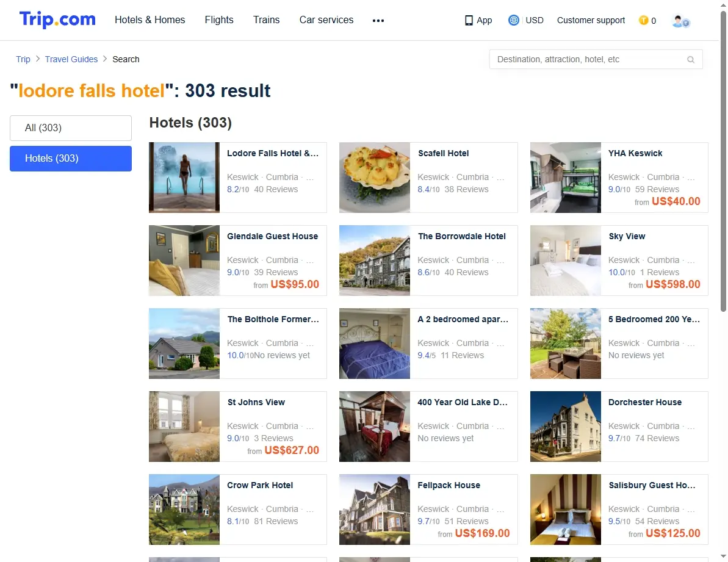
Task: Click the St Johns View title
Action: (256, 403)
